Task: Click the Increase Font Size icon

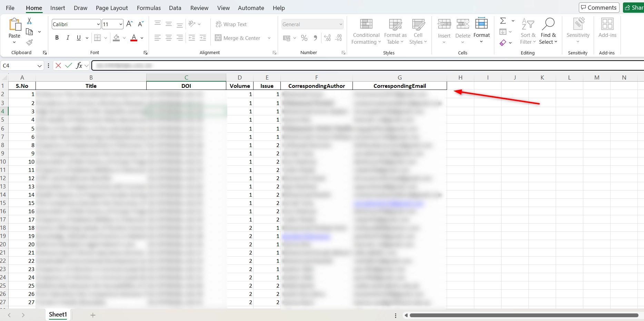Action: (x=130, y=24)
